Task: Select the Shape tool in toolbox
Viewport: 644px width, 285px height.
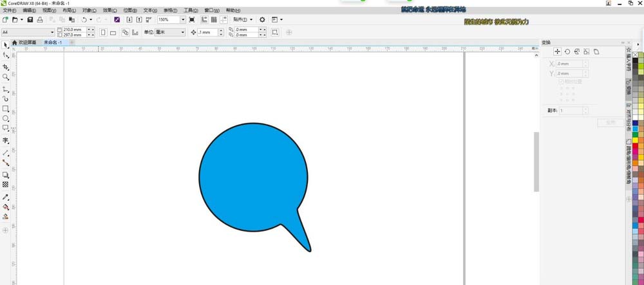Action: (x=5, y=55)
